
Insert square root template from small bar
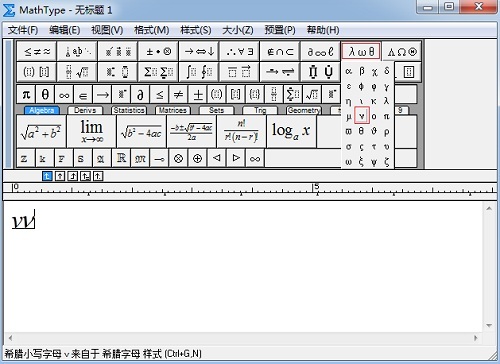pos(312,95)
